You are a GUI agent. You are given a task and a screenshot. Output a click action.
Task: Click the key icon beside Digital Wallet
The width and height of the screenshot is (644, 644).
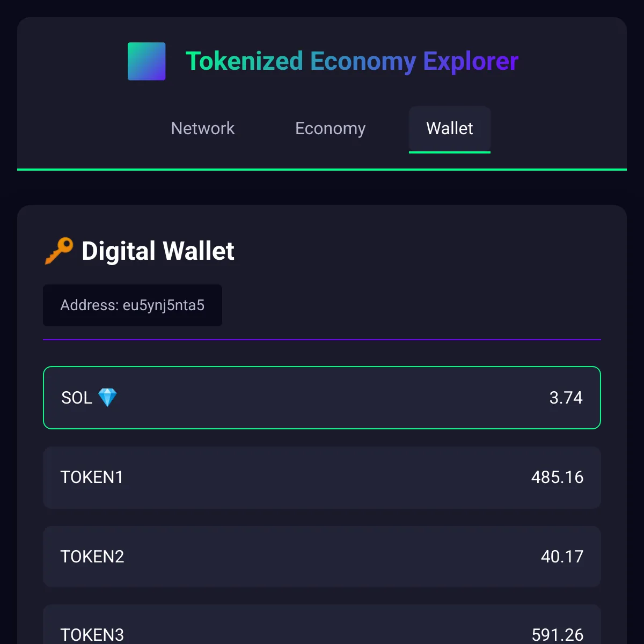coord(58,250)
